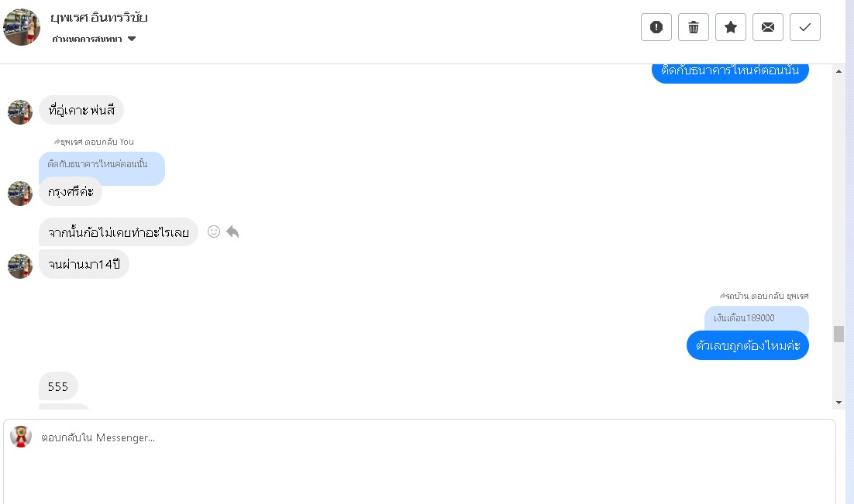Reply to จากนั้นก้อไม่เคยทำอะไรเลย message with arrow icon
854x504 pixels.
coord(232,231)
